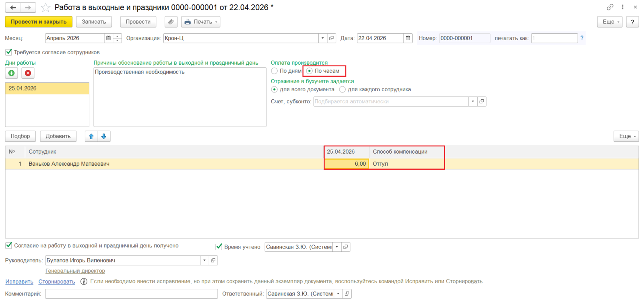644x302 pixels.
Task: Move employee row up with the blue arrow
Action: (x=91, y=136)
